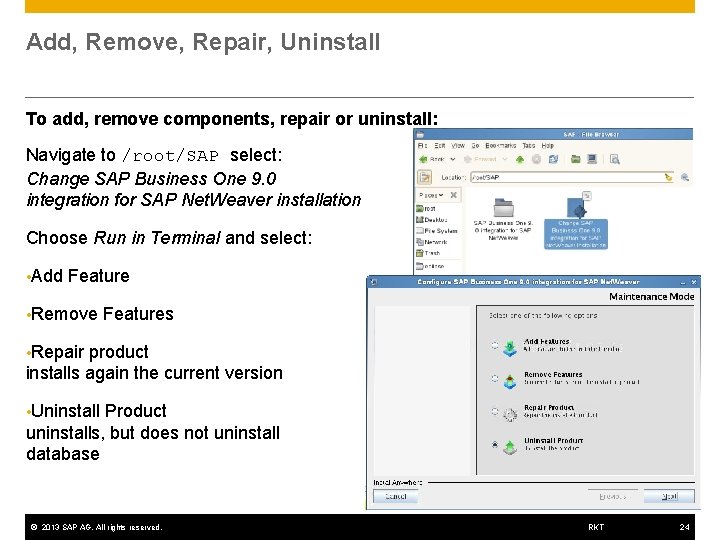This screenshot has height=540, width=720.
Task: Open the Back history dropdown arrow
Action: pyautogui.click(x=453, y=159)
